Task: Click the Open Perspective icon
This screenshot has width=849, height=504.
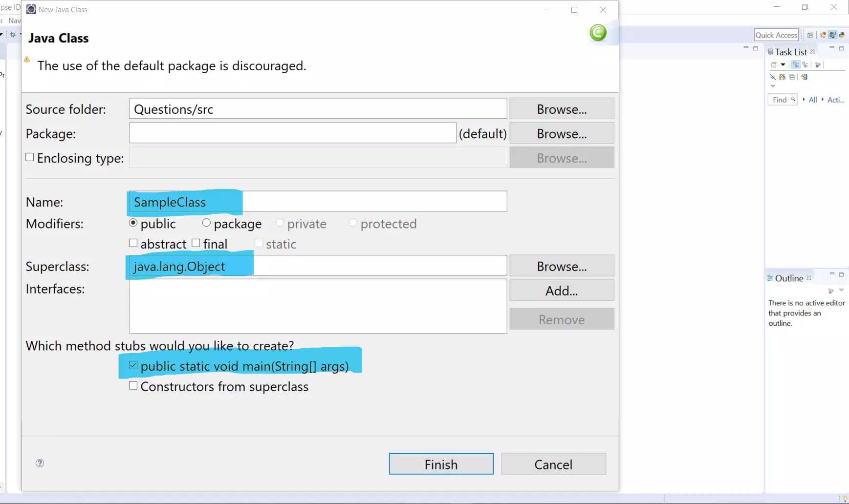Action: click(x=810, y=36)
